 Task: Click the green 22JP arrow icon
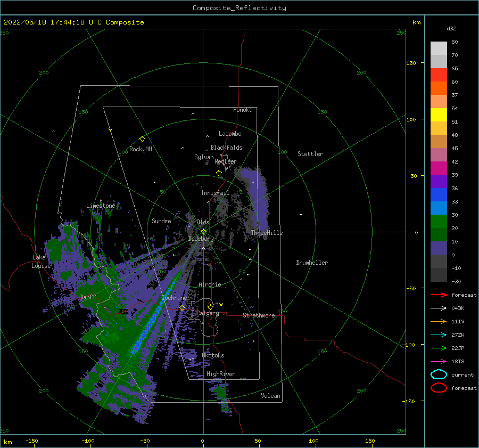click(x=439, y=348)
